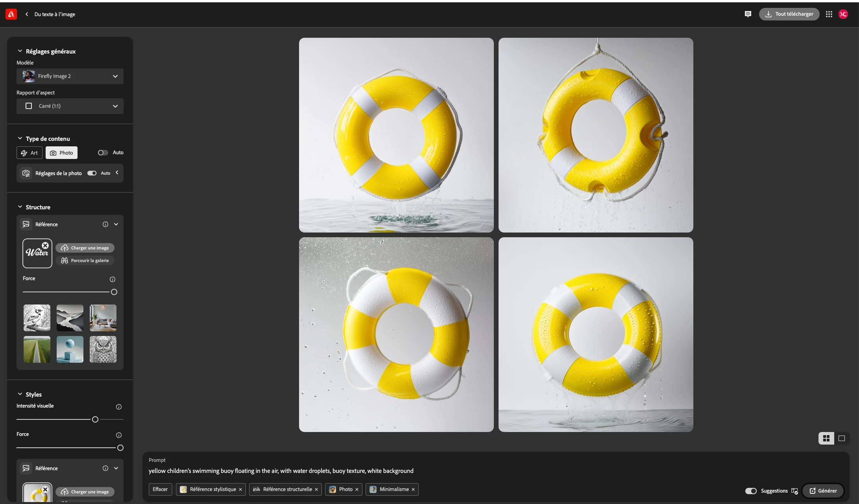This screenshot has height=504, width=859.
Task: Open the Adobe apps grid menu
Action: click(x=829, y=14)
